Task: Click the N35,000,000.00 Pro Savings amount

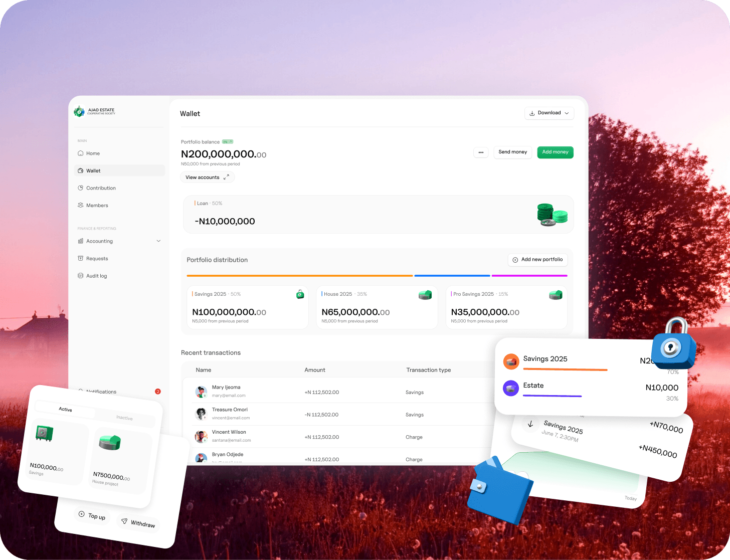Action: coord(485,312)
